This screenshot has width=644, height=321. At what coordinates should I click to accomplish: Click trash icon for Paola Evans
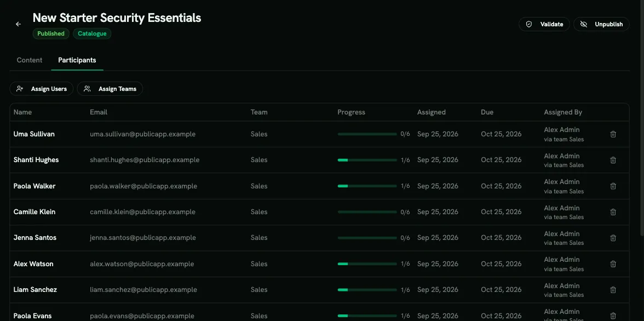click(x=613, y=316)
